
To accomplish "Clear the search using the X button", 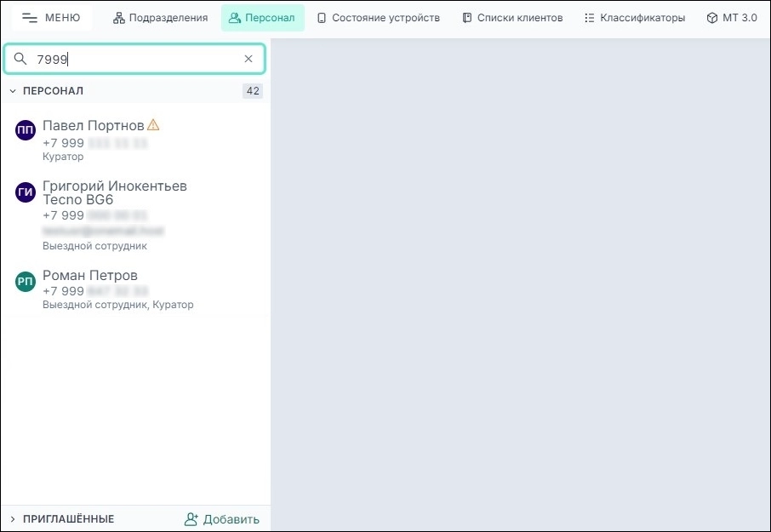I will (x=248, y=59).
